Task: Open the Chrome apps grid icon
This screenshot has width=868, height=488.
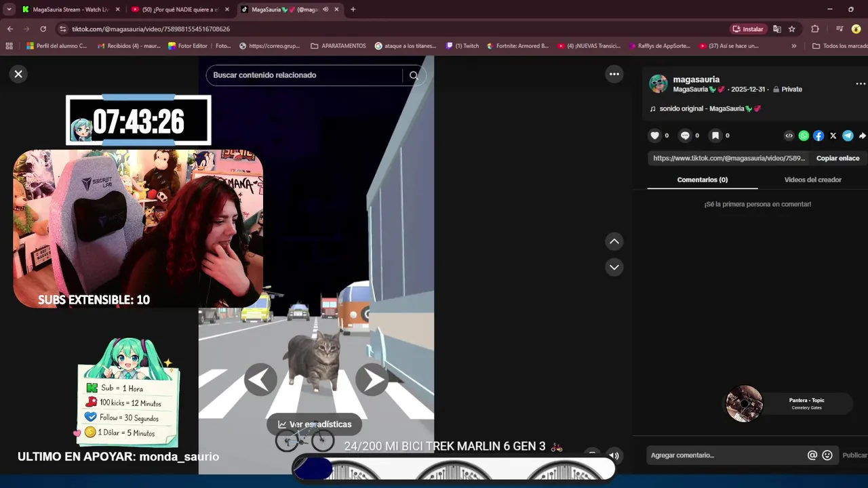Action: 9,46
